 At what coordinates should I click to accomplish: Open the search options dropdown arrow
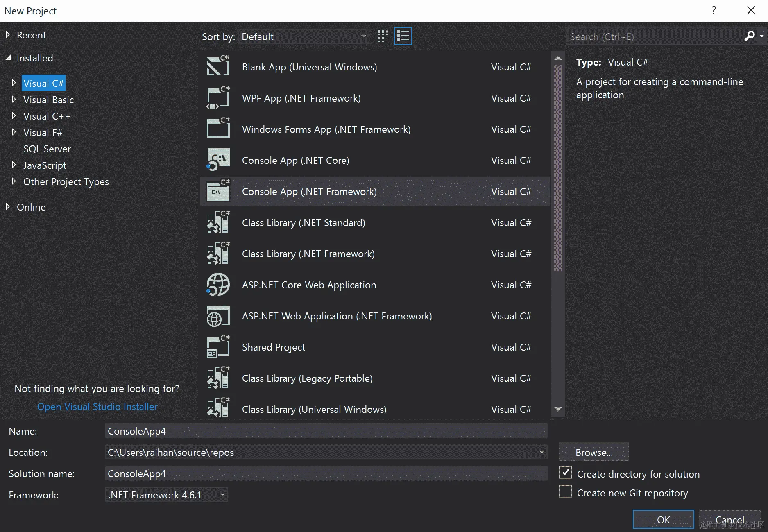761,36
